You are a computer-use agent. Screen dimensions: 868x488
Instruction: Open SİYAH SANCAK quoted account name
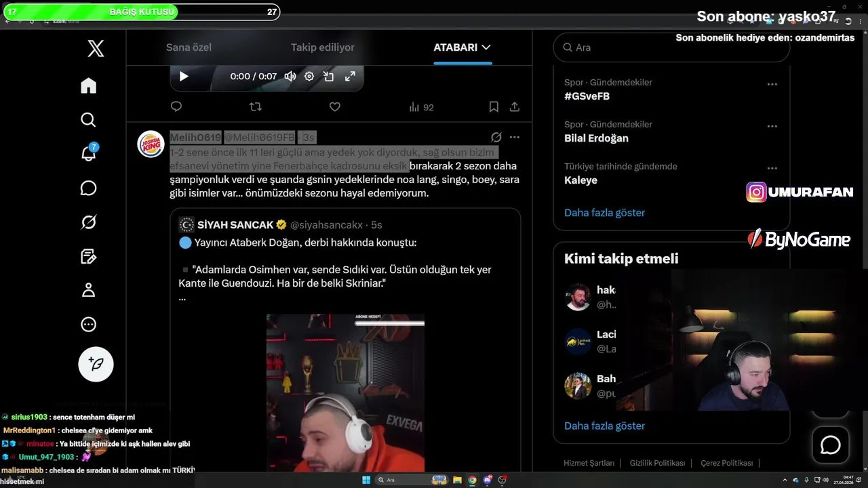tap(235, 224)
